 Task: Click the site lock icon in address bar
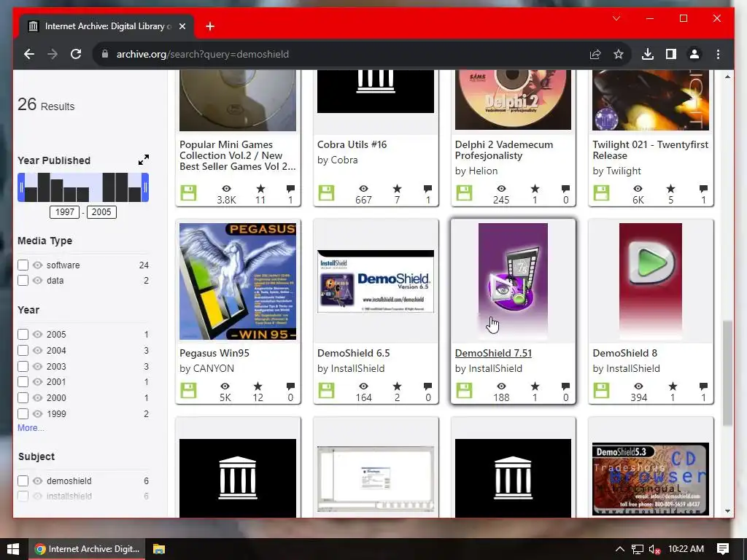(x=105, y=54)
